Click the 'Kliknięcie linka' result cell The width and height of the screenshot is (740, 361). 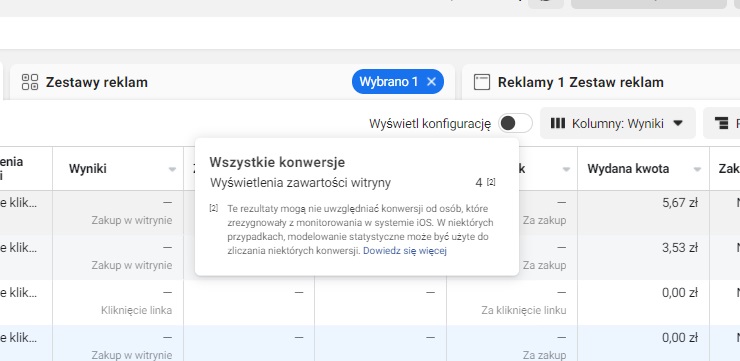pos(136,311)
